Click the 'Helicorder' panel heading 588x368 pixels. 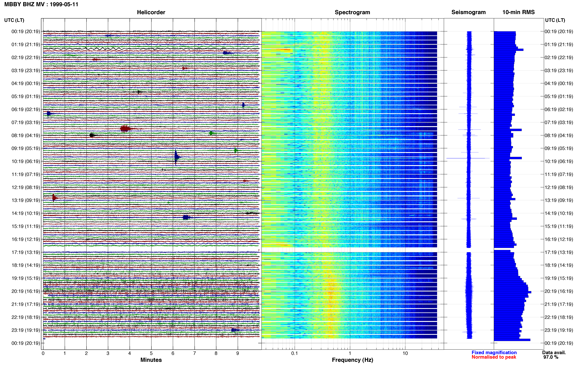(x=151, y=12)
